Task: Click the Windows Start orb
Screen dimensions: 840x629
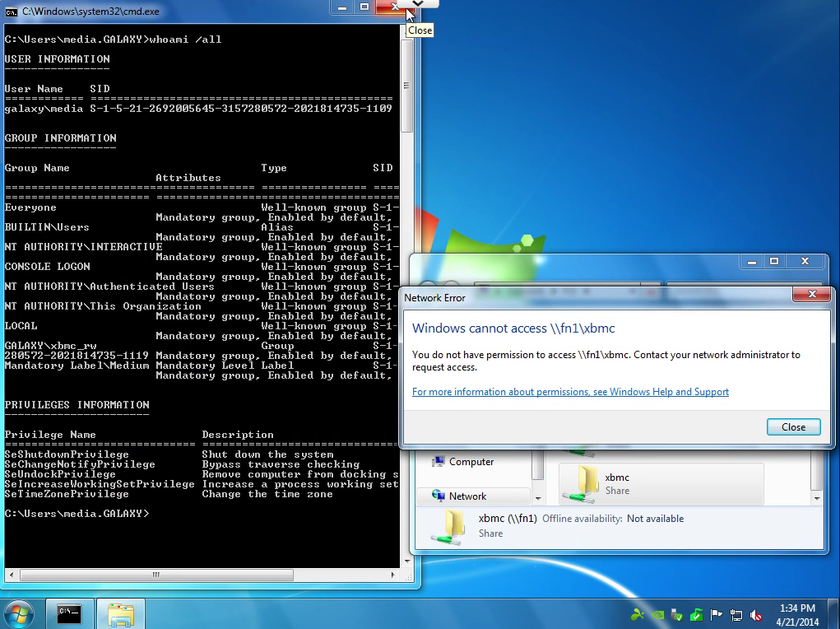Action: click(x=18, y=613)
